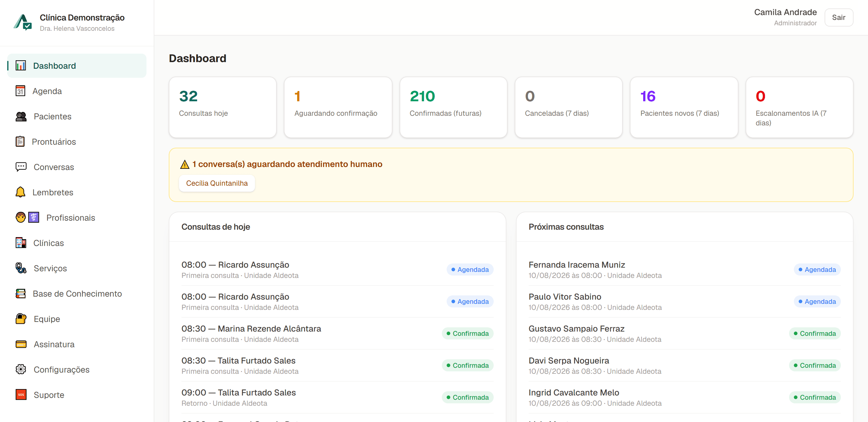
Task: Open Configurações settings
Action: [x=77, y=370]
